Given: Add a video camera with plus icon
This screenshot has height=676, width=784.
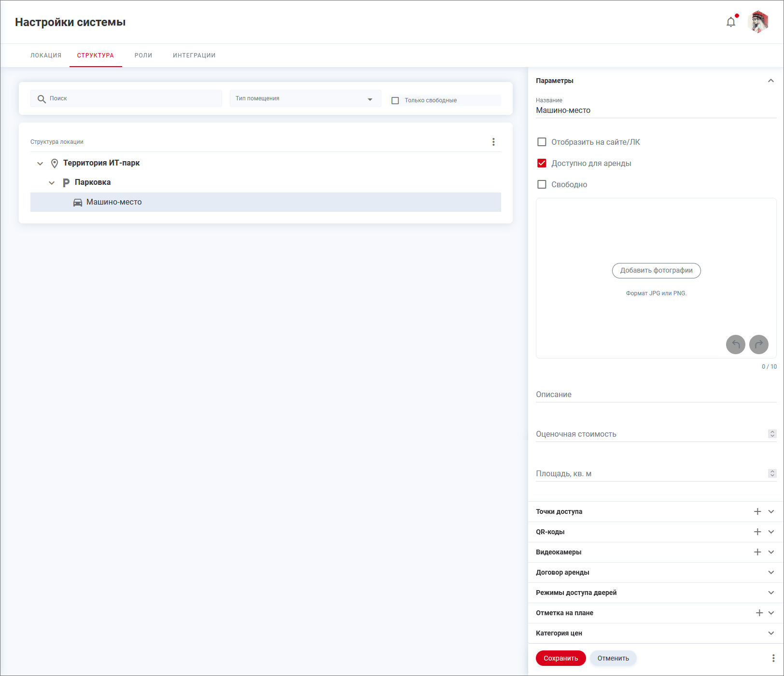Looking at the screenshot, I should (757, 552).
